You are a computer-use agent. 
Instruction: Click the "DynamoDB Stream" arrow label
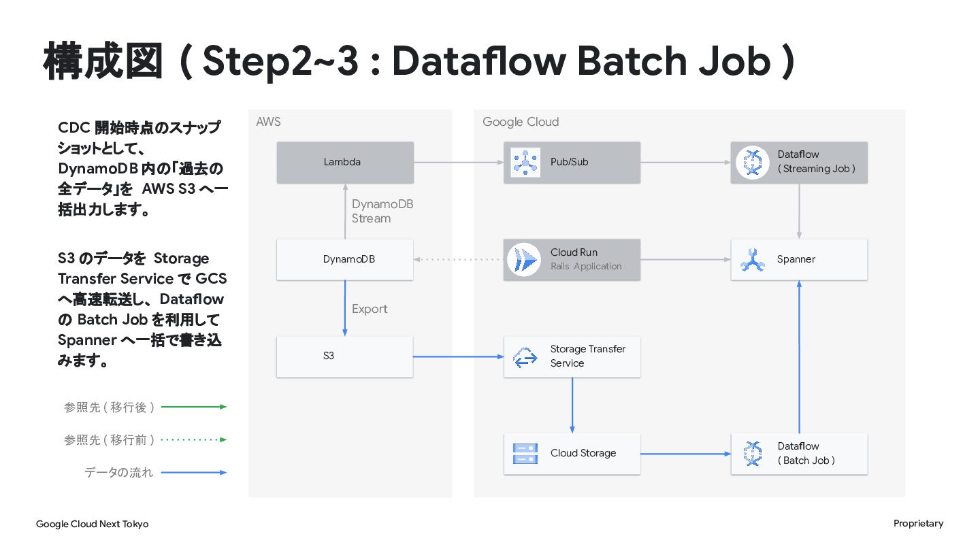coord(382,212)
